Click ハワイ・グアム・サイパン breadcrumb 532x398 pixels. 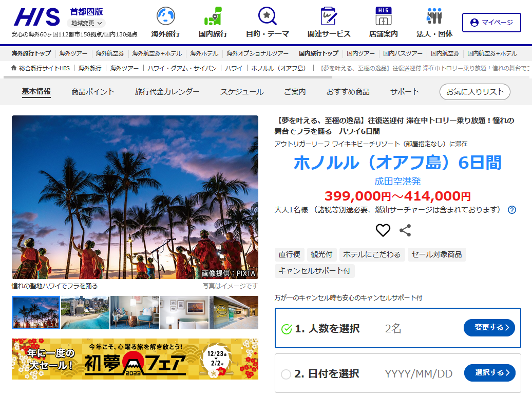pos(182,68)
